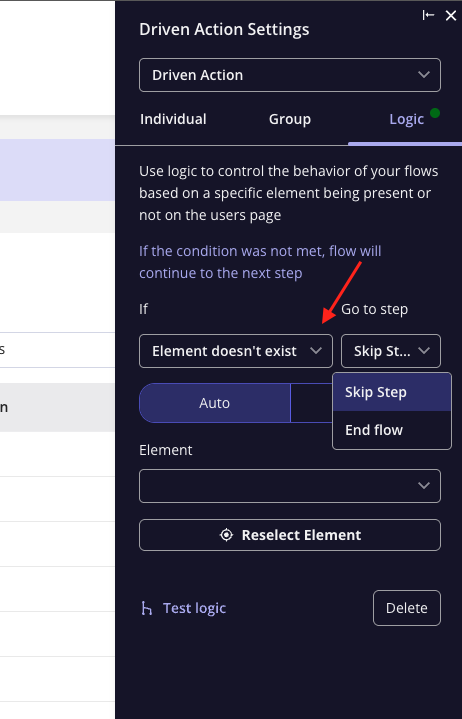
Task: Open the Driven Action type dropdown
Action: tap(290, 75)
